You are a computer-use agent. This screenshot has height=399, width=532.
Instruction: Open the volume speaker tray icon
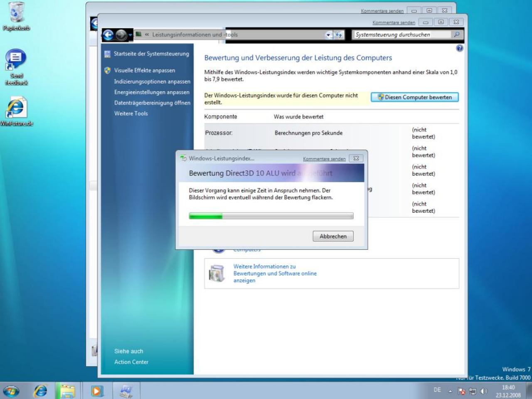click(484, 391)
